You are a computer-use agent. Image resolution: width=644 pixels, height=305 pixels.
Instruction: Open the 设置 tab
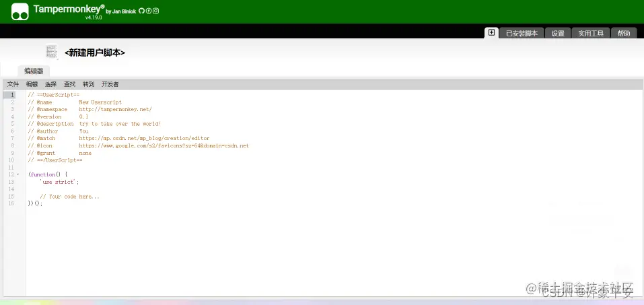(558, 33)
